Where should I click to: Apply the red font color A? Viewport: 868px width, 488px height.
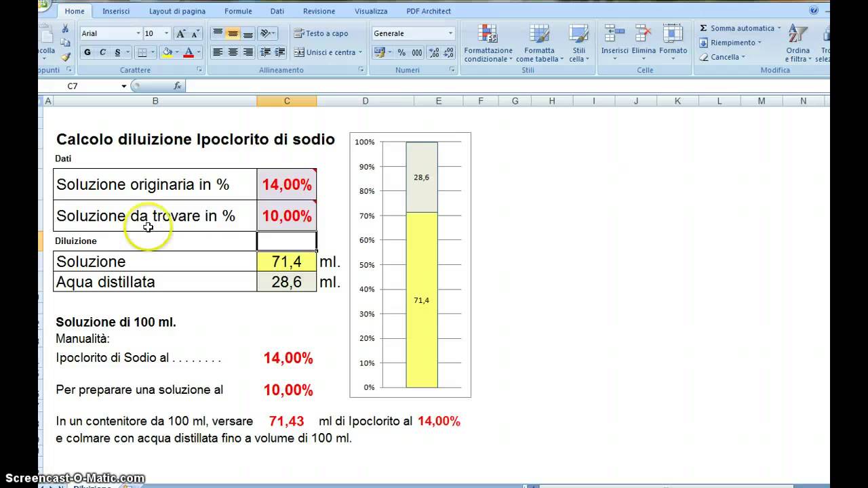click(x=189, y=52)
